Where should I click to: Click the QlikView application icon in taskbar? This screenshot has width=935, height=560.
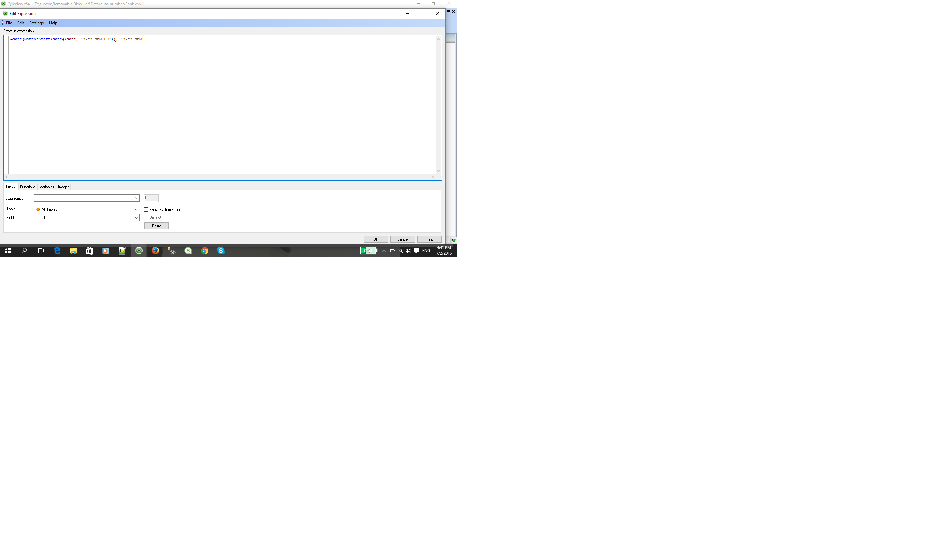point(139,251)
